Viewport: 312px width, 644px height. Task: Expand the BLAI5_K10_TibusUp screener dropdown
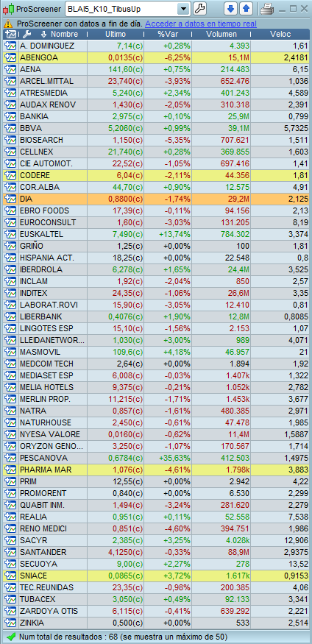(x=183, y=8)
